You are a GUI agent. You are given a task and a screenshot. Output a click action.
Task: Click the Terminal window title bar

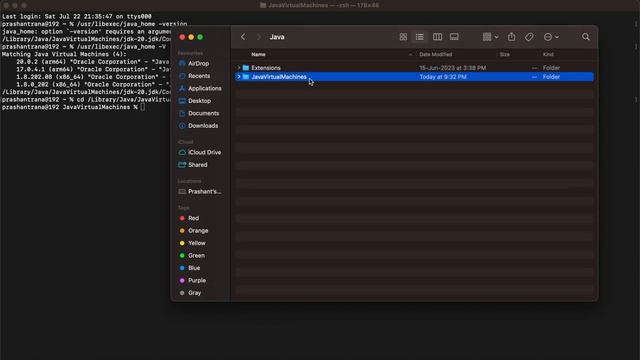tap(320, 5)
